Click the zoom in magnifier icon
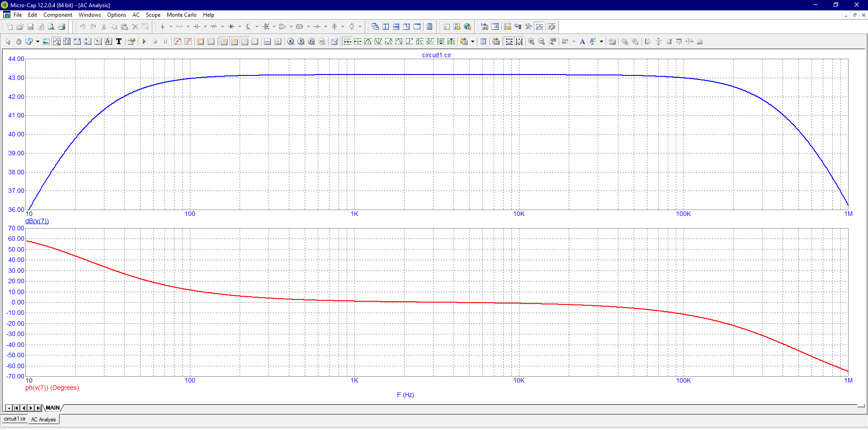Image resolution: width=868 pixels, height=430 pixels. (531, 42)
